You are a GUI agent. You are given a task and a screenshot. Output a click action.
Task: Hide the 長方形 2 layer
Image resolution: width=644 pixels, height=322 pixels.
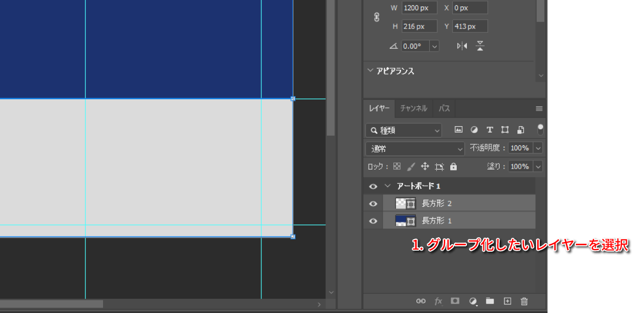373,203
